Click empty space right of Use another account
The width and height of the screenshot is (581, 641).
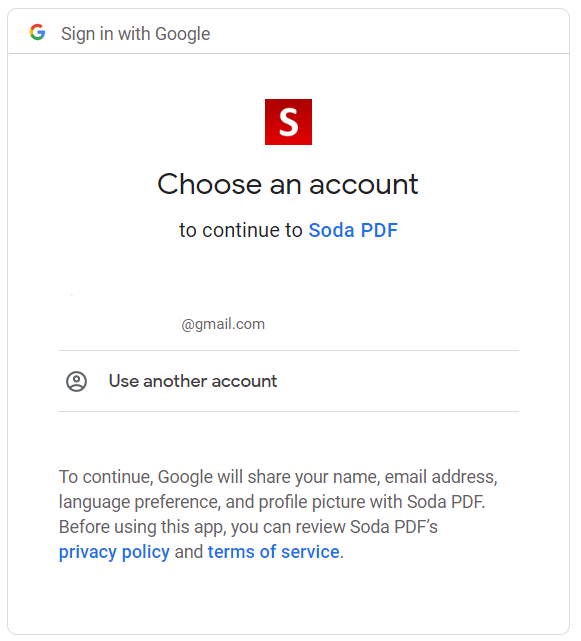click(398, 381)
